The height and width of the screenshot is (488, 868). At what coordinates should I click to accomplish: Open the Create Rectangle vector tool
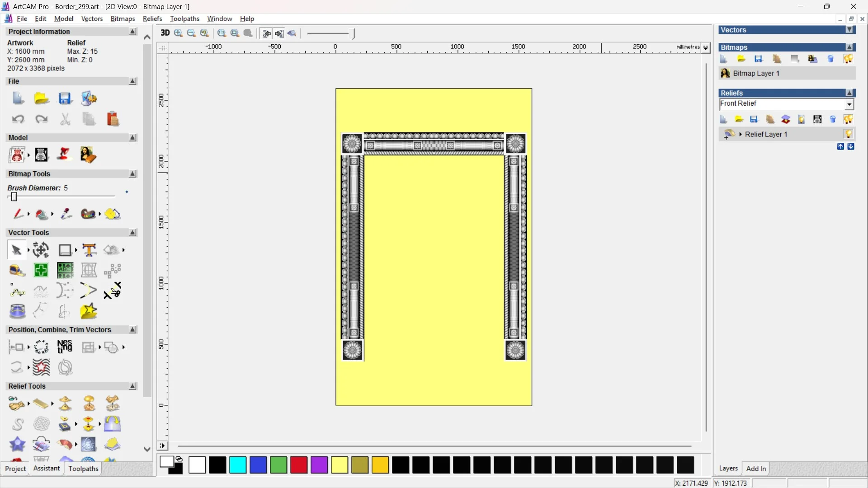pyautogui.click(x=65, y=250)
